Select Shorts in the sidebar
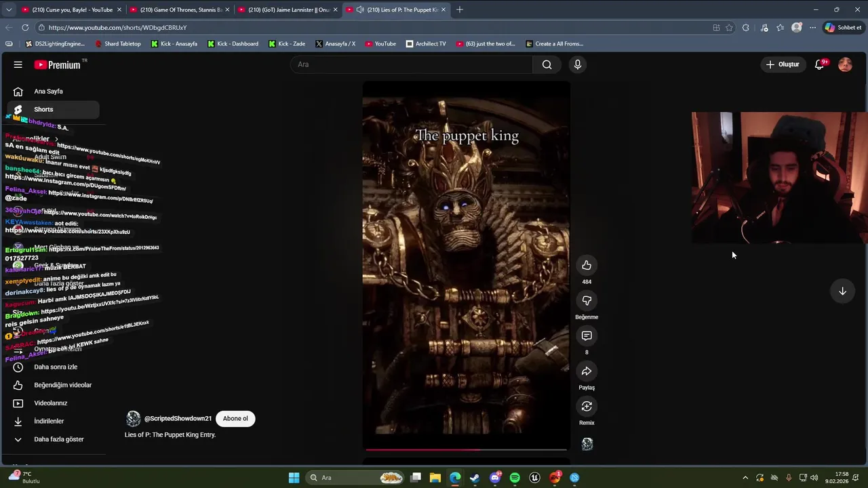The image size is (868, 488). pos(53,109)
